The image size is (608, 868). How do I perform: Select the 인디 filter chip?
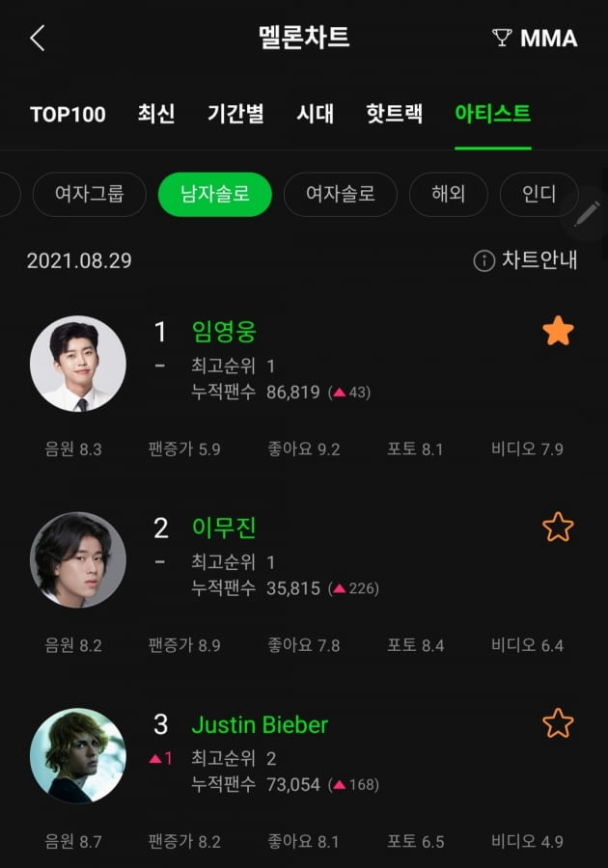[x=539, y=194]
